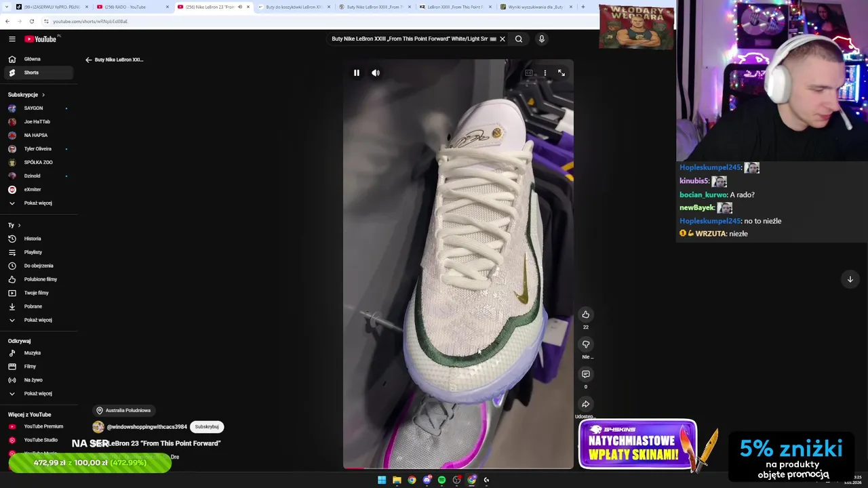
Task: Open a new browser tab
Action: click(583, 7)
